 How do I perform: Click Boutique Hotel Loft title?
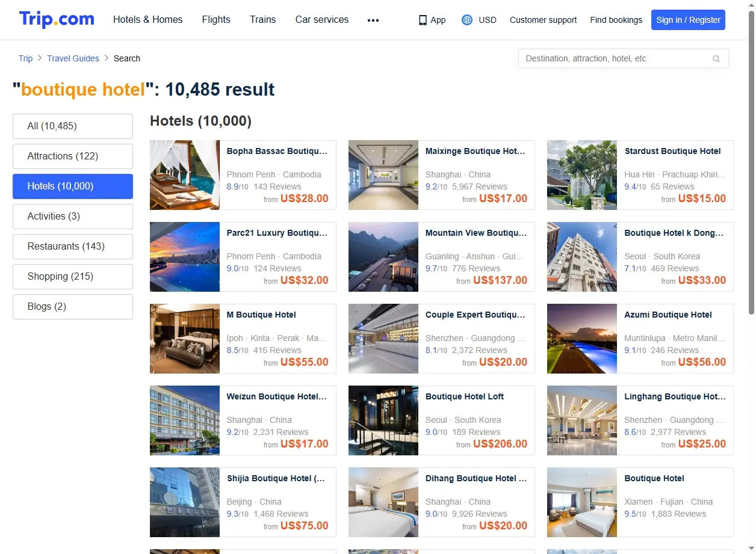click(465, 397)
